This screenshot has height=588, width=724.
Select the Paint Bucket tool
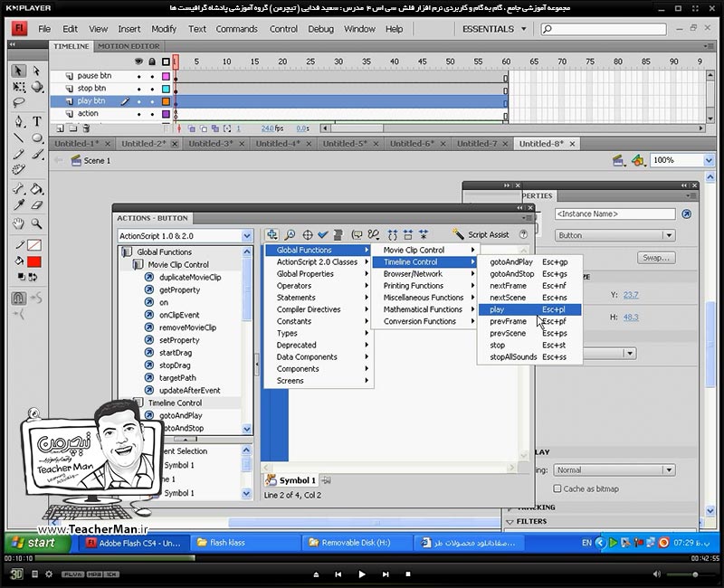37,188
